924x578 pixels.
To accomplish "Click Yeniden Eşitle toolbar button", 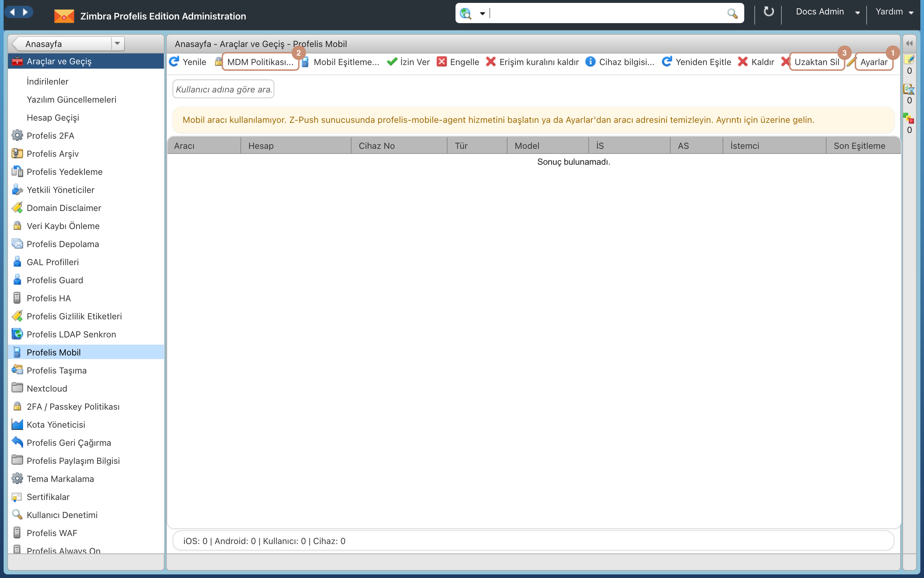I will pyautogui.click(x=696, y=62).
